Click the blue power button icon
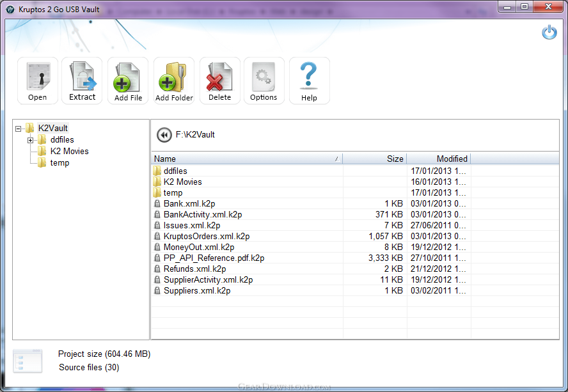The image size is (568, 392). [x=549, y=33]
